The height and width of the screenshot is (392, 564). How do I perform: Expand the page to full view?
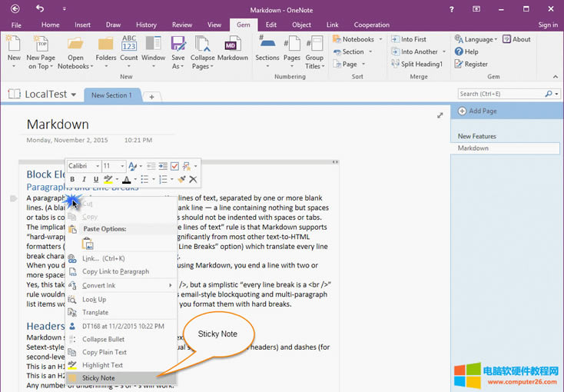tap(440, 115)
